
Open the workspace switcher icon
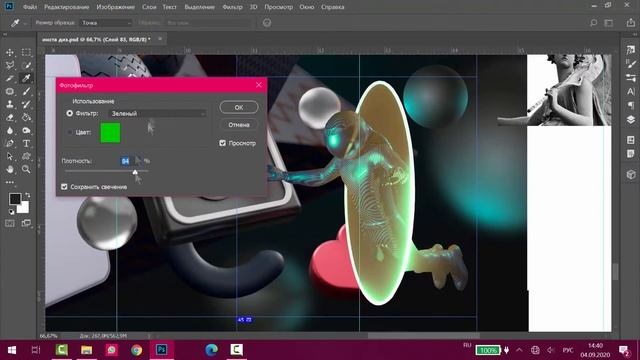coord(609,23)
